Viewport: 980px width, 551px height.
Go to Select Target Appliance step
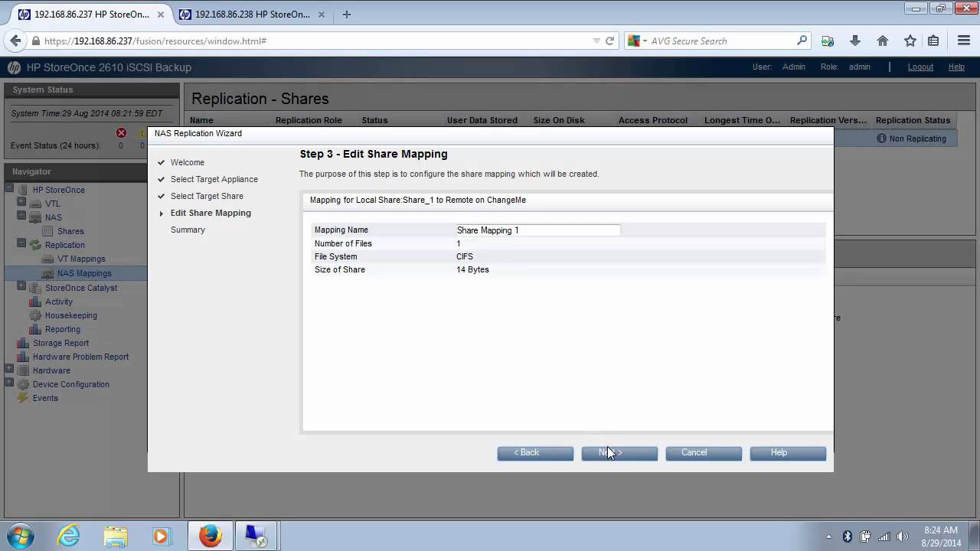214,179
